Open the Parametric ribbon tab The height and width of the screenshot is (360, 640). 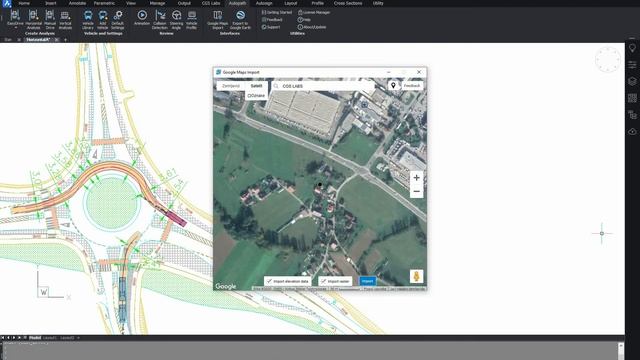coord(104,3)
